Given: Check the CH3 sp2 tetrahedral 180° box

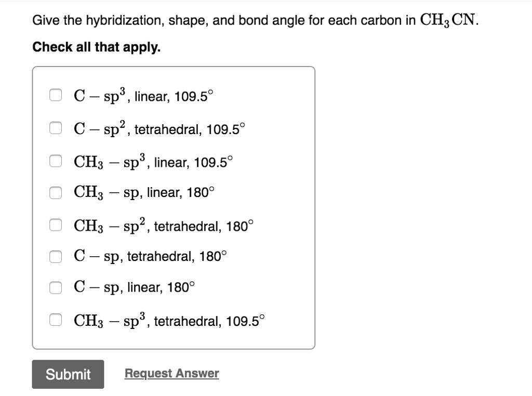Looking at the screenshot, I should pos(55,226).
